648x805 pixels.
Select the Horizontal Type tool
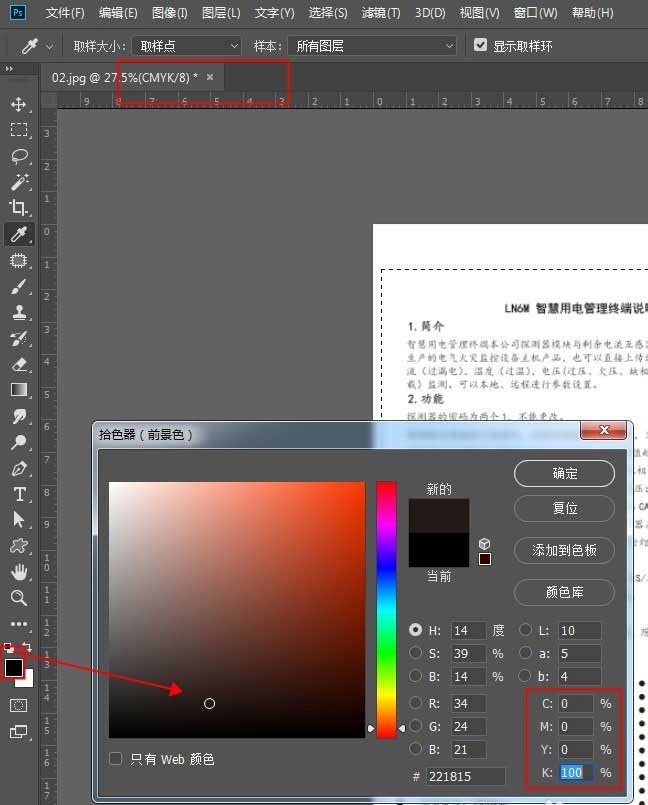[18, 494]
